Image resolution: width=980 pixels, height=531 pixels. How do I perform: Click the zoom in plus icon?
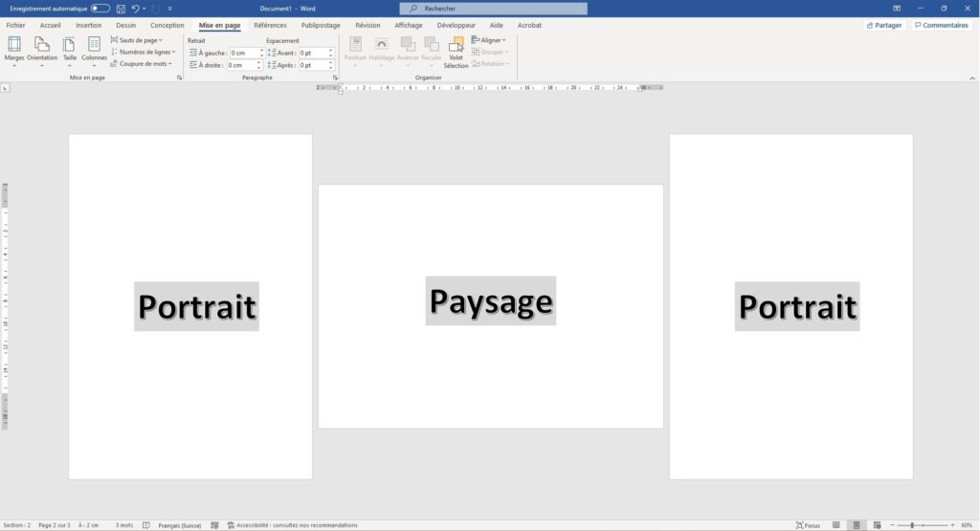952,525
